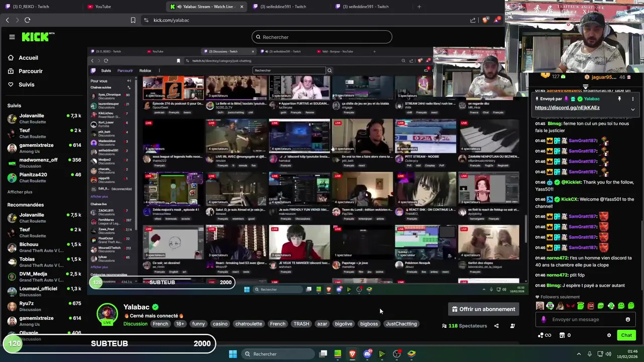Expand the pinned discord message
The height and width of the screenshot is (362, 644).
coord(633,109)
